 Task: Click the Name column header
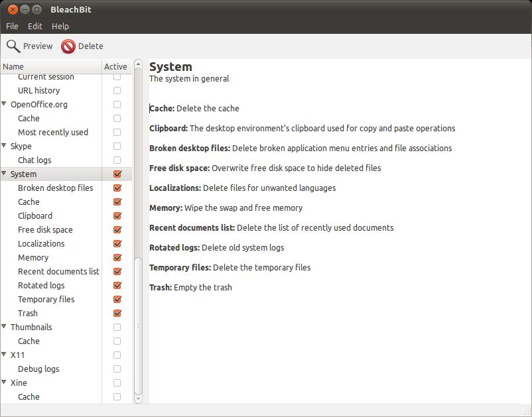pyautogui.click(x=51, y=66)
